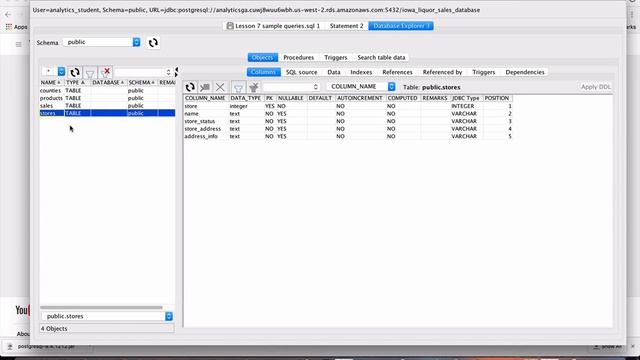The height and width of the screenshot is (360, 640).
Task: Sort columns by JDBC Type header
Action: coord(466,98)
